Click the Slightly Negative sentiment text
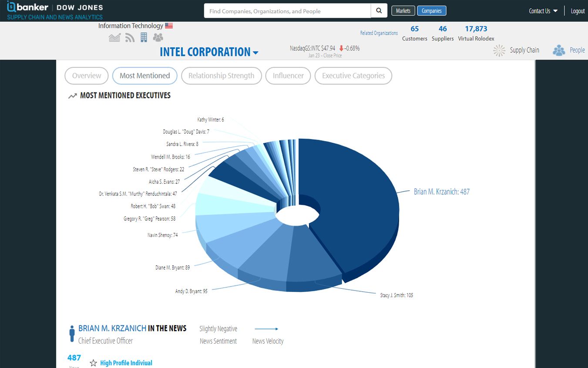Screen dimensions: 588x368 click(218, 329)
